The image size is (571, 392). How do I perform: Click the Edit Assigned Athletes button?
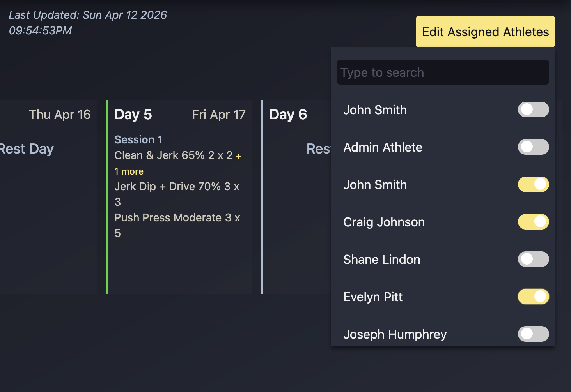pos(485,32)
